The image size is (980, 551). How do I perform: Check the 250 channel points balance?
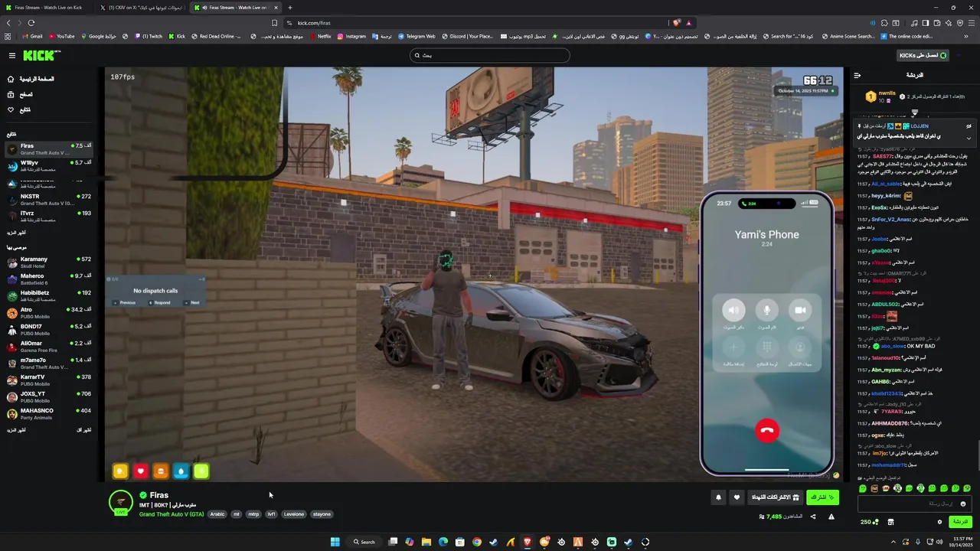868,522
